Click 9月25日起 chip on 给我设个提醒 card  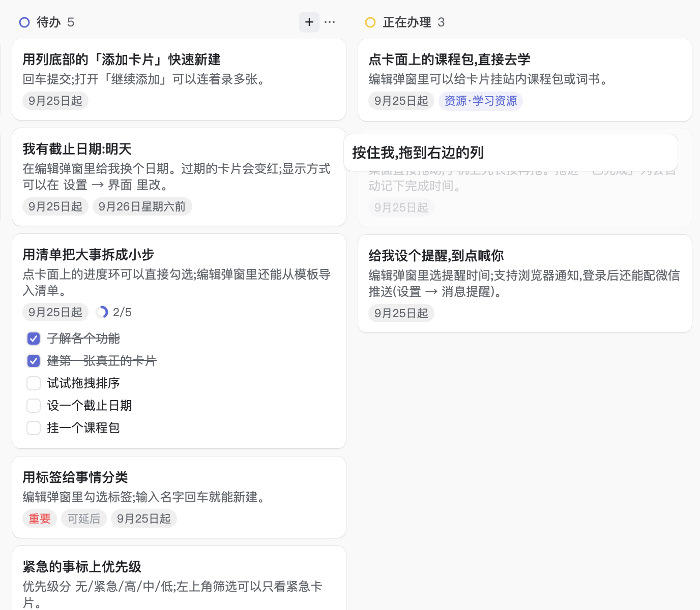click(401, 313)
